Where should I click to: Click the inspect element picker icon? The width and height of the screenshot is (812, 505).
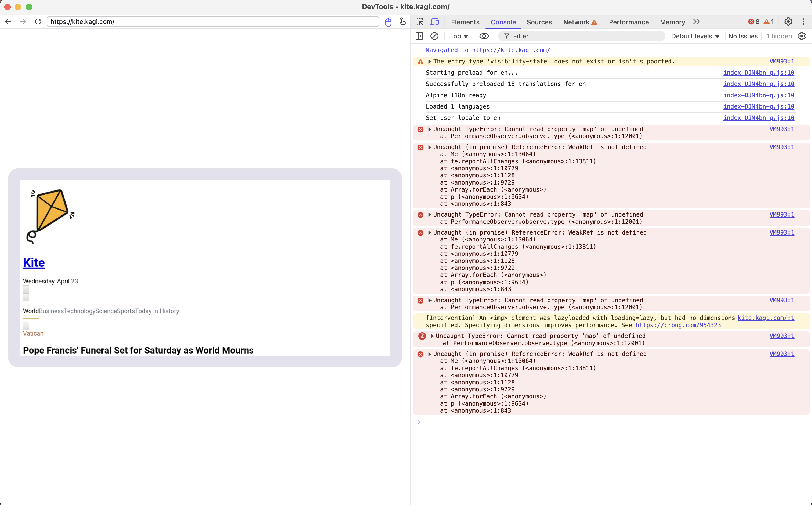pos(419,22)
